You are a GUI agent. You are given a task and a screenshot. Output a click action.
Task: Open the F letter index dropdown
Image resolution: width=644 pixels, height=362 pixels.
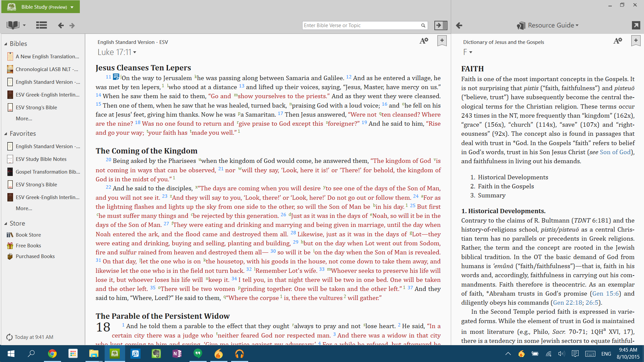tap(468, 52)
